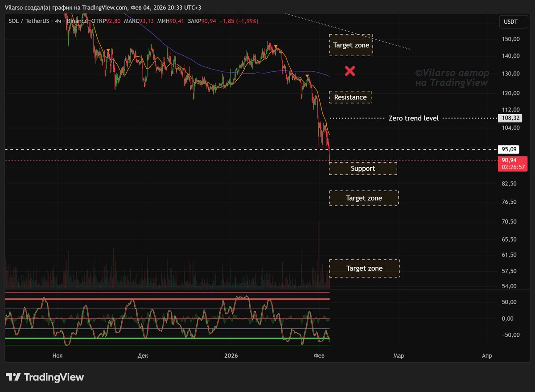This screenshot has width=535, height=392.
Task: Click the Апр label on time axis
Action: click(x=487, y=356)
